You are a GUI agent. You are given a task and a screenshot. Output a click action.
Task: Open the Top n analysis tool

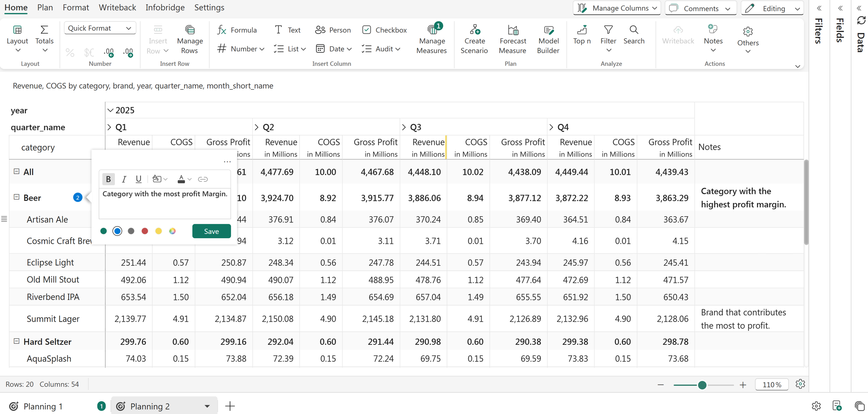click(x=582, y=35)
